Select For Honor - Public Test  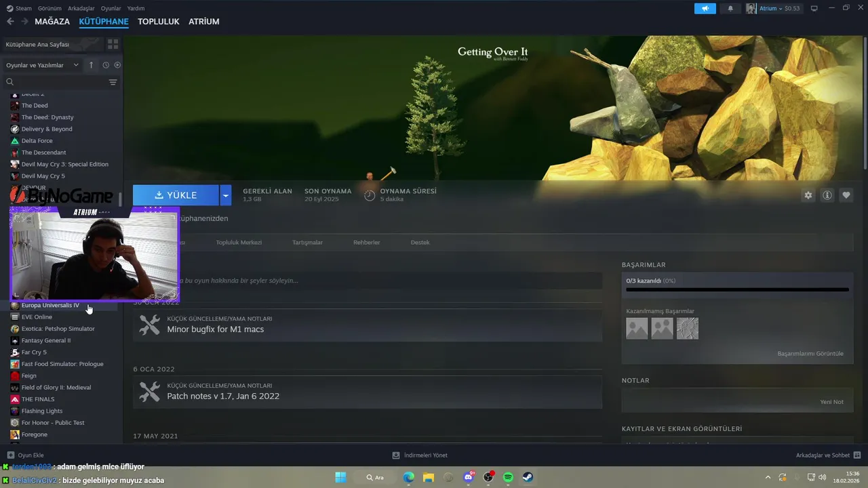tap(53, 423)
